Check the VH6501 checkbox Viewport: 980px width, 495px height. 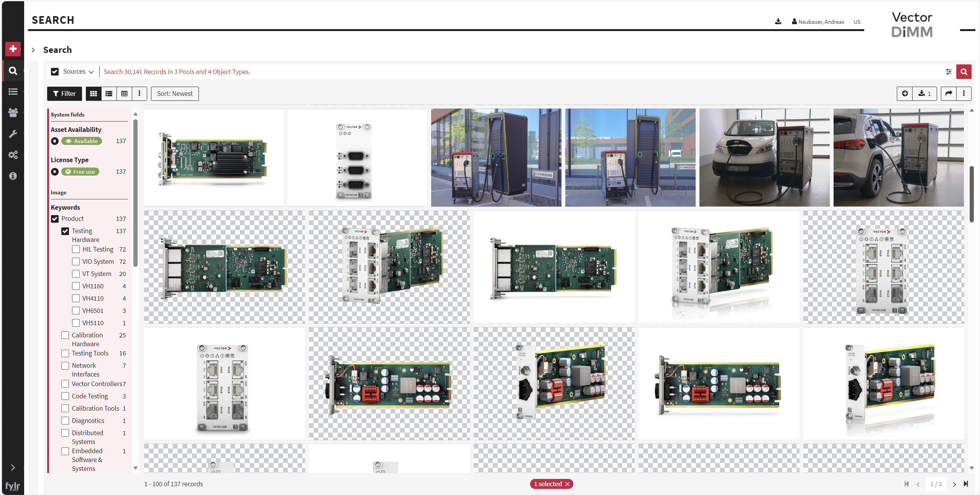pyautogui.click(x=76, y=311)
